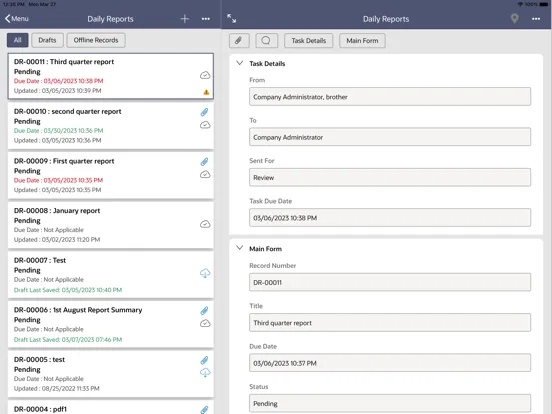
Task: Show All records filter
Action: (18, 40)
